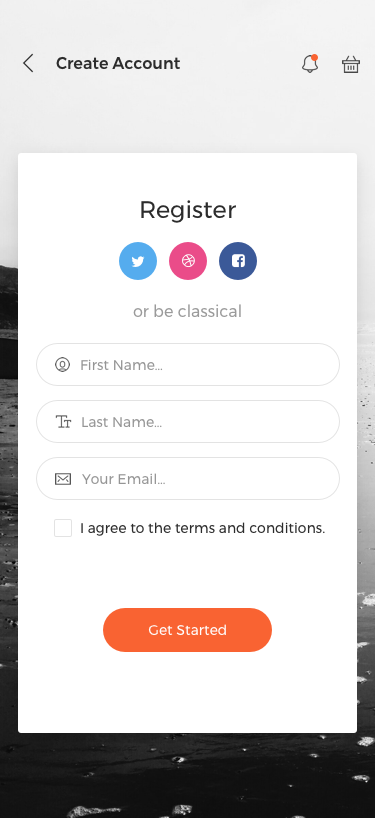Click the user icon in First Name field

(x=63, y=365)
